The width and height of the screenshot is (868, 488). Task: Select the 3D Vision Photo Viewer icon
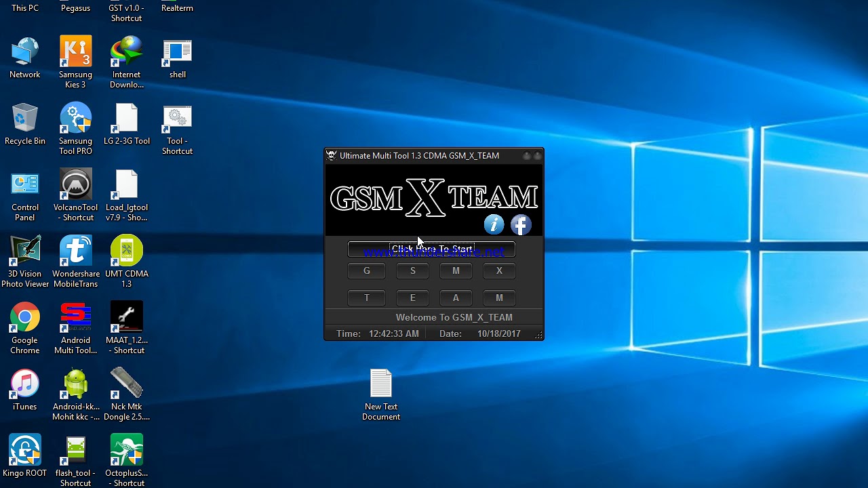(x=25, y=262)
